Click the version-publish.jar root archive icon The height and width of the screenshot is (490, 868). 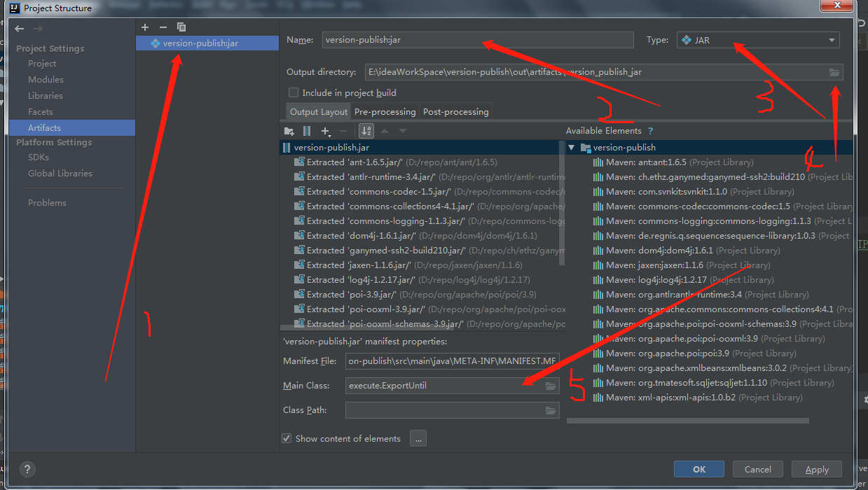(287, 148)
